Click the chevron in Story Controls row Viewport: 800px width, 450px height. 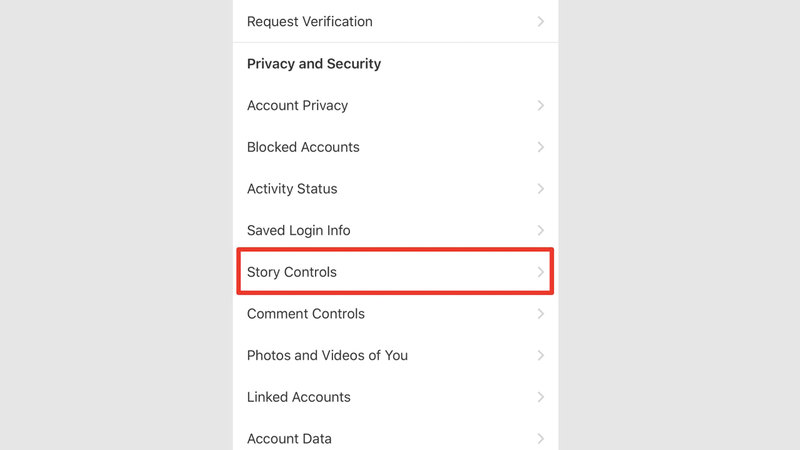(x=540, y=272)
